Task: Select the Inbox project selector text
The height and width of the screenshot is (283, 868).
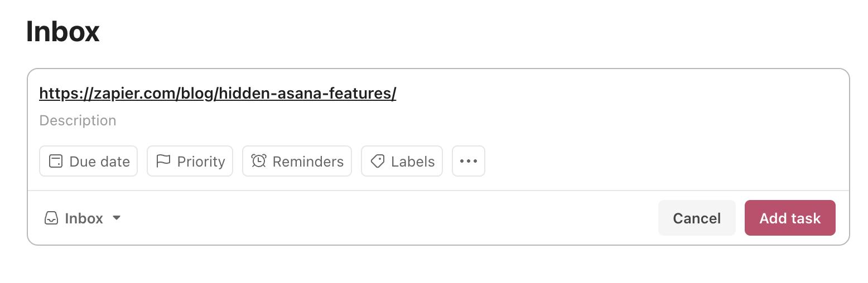Action: [84, 218]
